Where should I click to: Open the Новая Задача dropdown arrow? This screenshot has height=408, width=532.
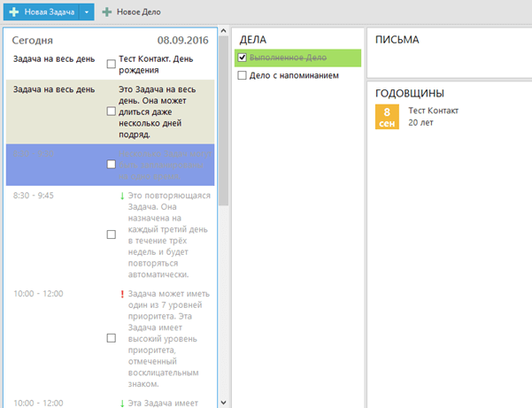click(87, 12)
